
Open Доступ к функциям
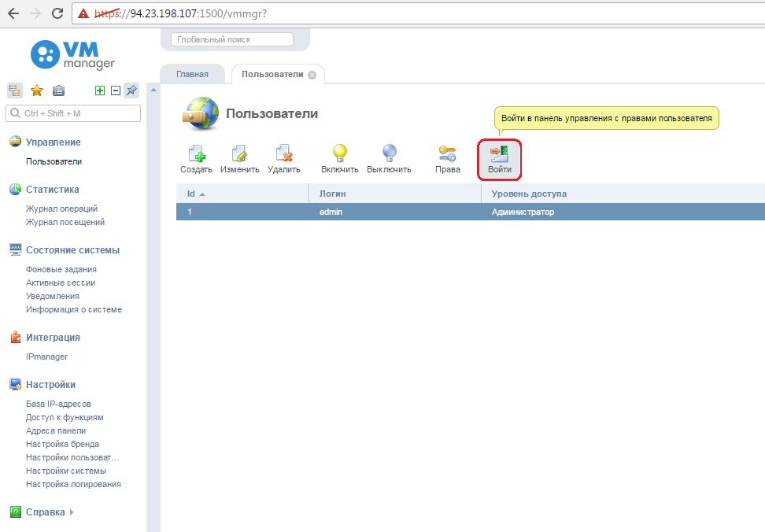[x=65, y=417]
